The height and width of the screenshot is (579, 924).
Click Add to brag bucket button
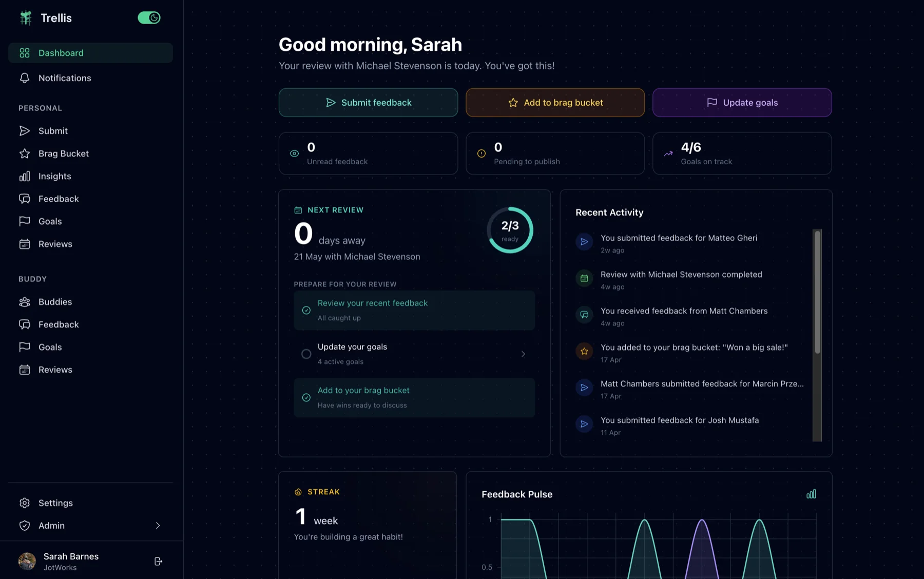click(x=555, y=103)
